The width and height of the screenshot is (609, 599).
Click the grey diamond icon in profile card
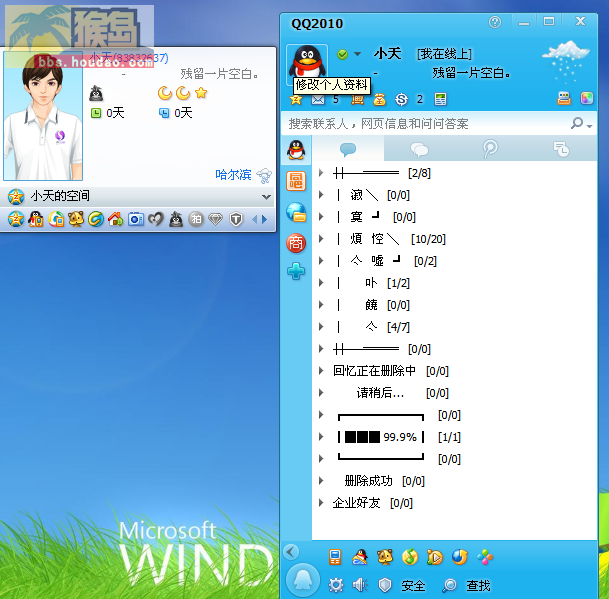[216, 219]
